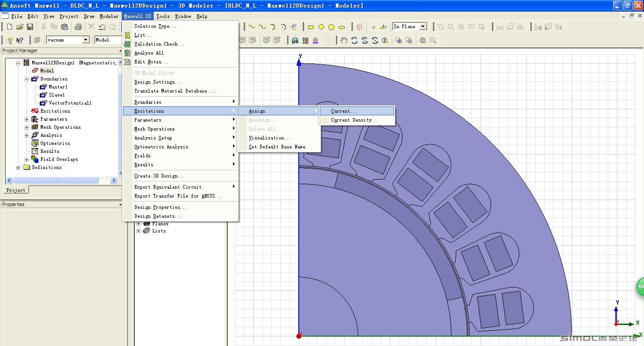Expand the Planes node in modeler tree
Image resolution: width=644 pixels, height=346 pixels.
click(139, 224)
